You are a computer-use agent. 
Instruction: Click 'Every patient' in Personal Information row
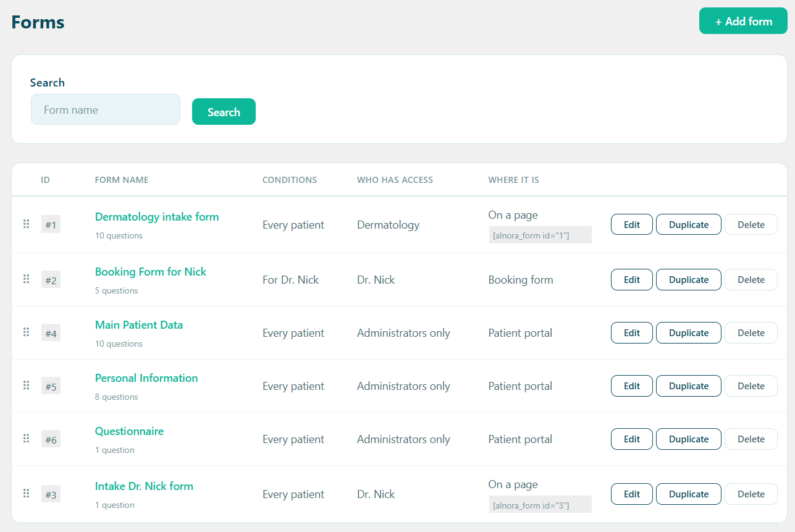point(293,386)
